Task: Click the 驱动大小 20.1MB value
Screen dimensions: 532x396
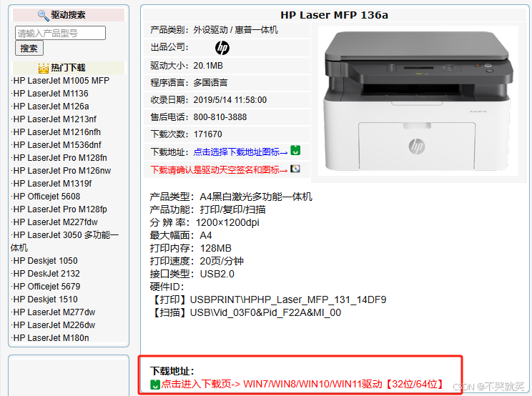Action: click(x=208, y=66)
